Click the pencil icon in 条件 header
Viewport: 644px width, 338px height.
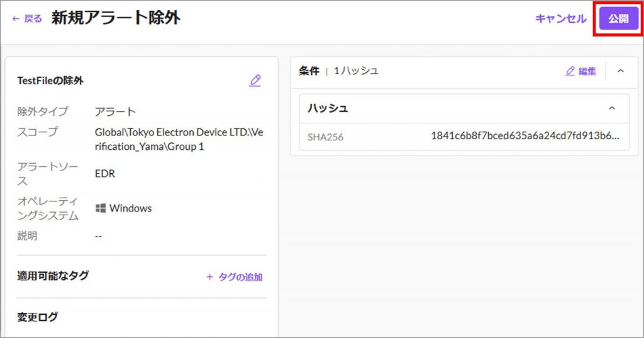(570, 71)
